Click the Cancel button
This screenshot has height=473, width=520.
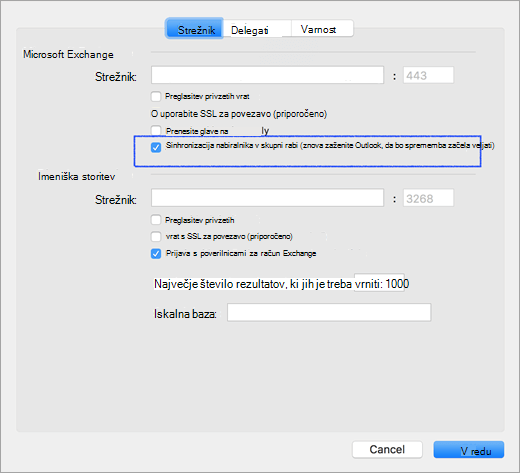[x=387, y=450]
